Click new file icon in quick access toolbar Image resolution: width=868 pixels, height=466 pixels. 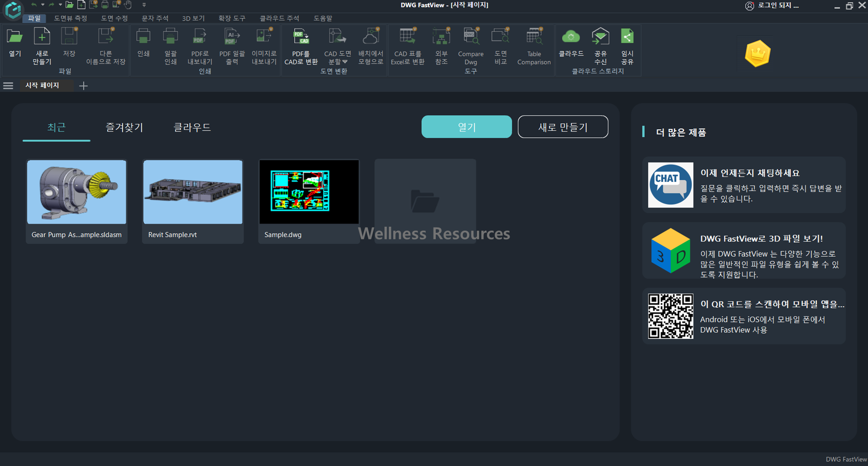point(81,5)
